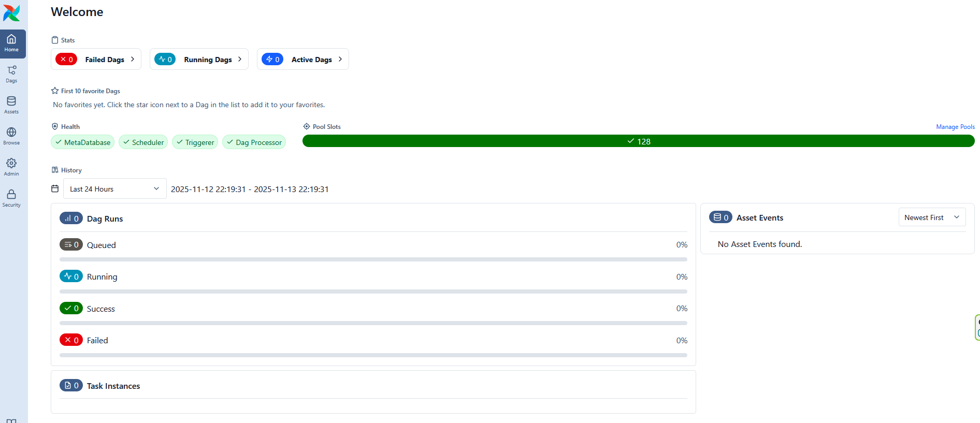Open the Home sidebar icon
The image size is (980, 423).
click(11, 43)
